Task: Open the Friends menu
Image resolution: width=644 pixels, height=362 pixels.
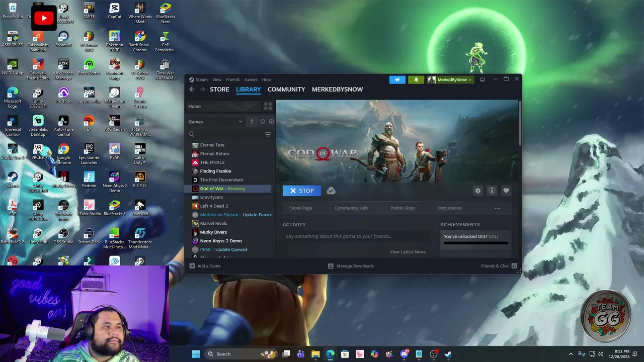Action: coord(233,79)
